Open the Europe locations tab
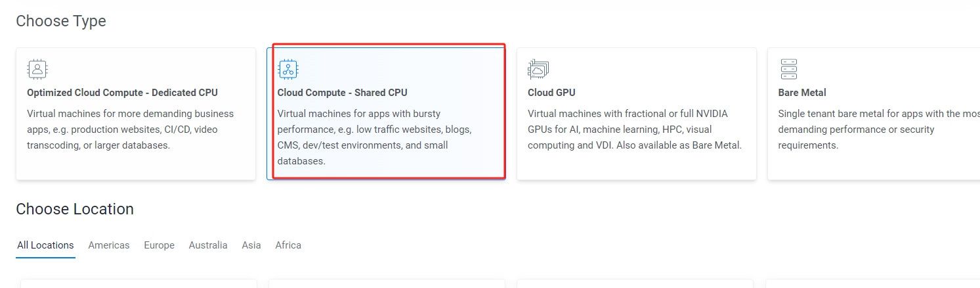Screen dimensions: 980x288 click(160, 245)
